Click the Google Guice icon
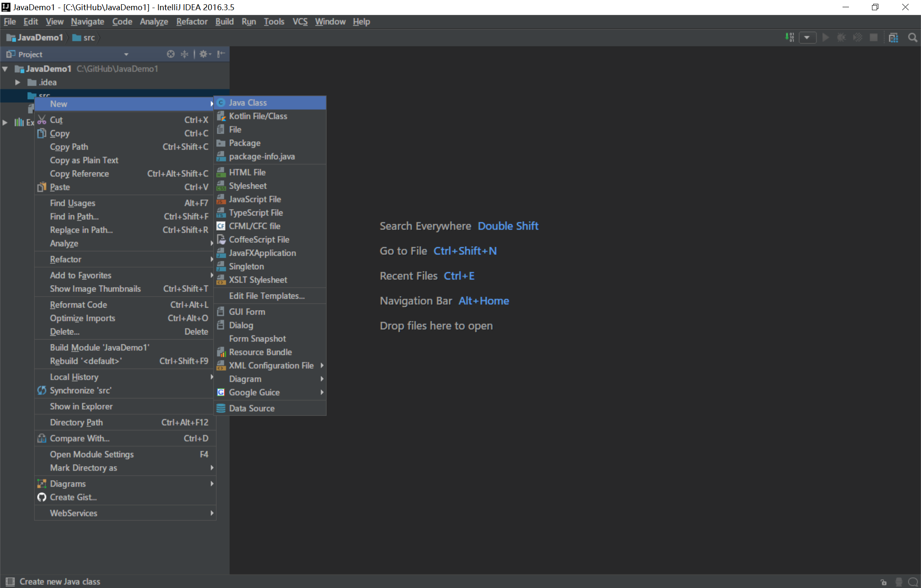The height and width of the screenshot is (588, 921). coord(221,392)
